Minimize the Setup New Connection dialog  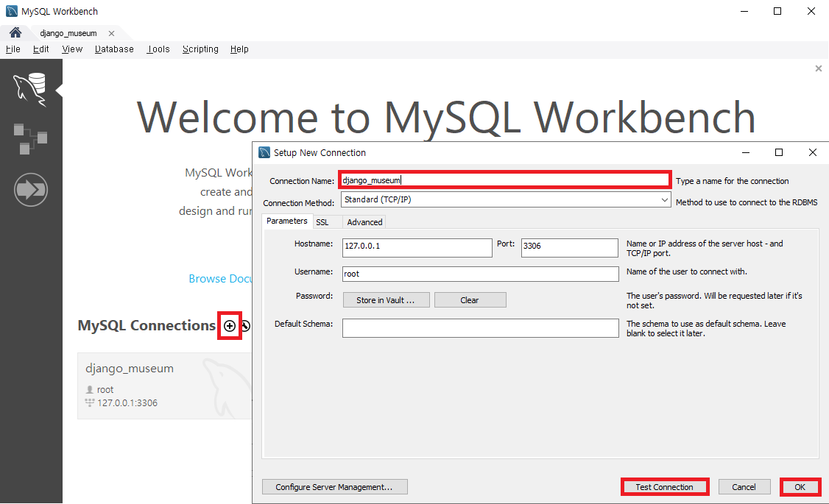click(x=746, y=153)
